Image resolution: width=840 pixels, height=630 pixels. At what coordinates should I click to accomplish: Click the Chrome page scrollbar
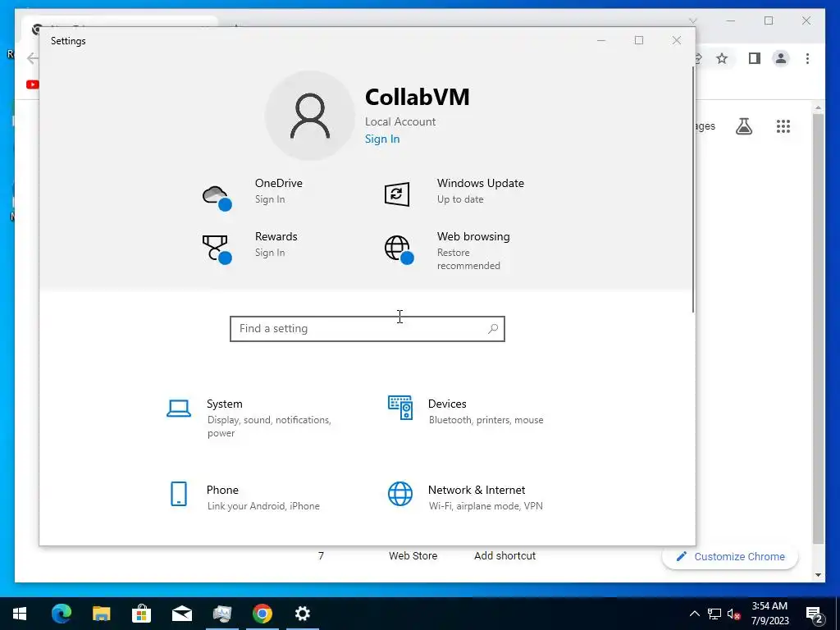pyautogui.click(x=818, y=328)
